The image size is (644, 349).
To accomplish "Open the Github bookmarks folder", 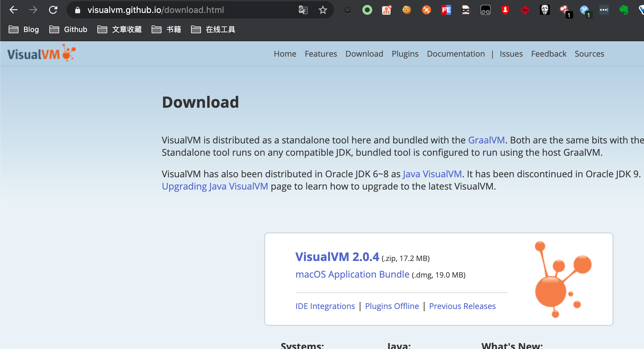I will point(68,30).
